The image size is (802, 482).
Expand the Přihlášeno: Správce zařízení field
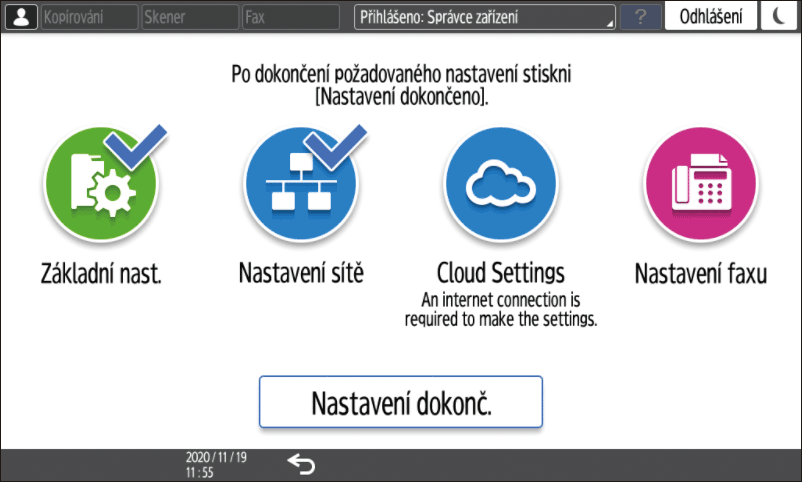coord(485,17)
